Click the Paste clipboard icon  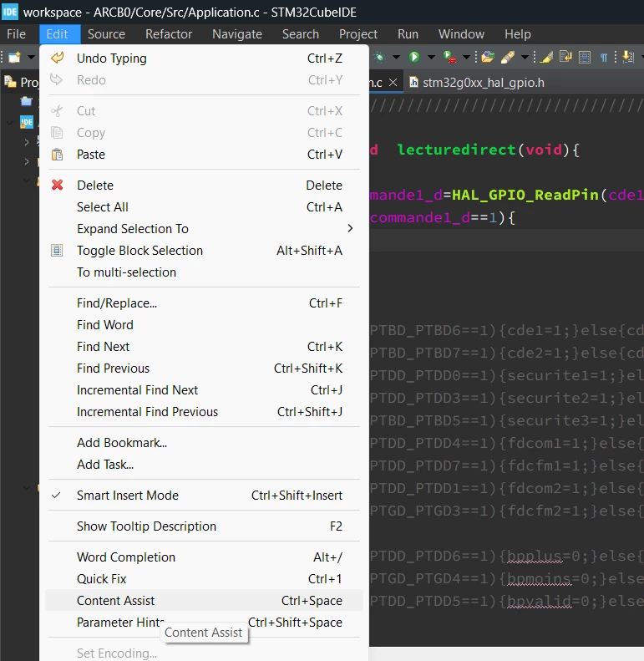coord(57,155)
